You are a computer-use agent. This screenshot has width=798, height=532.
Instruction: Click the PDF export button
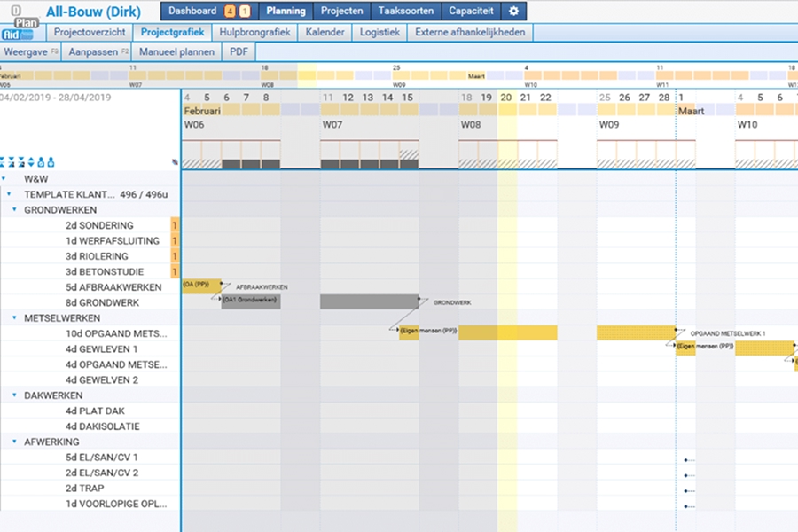[x=239, y=52]
